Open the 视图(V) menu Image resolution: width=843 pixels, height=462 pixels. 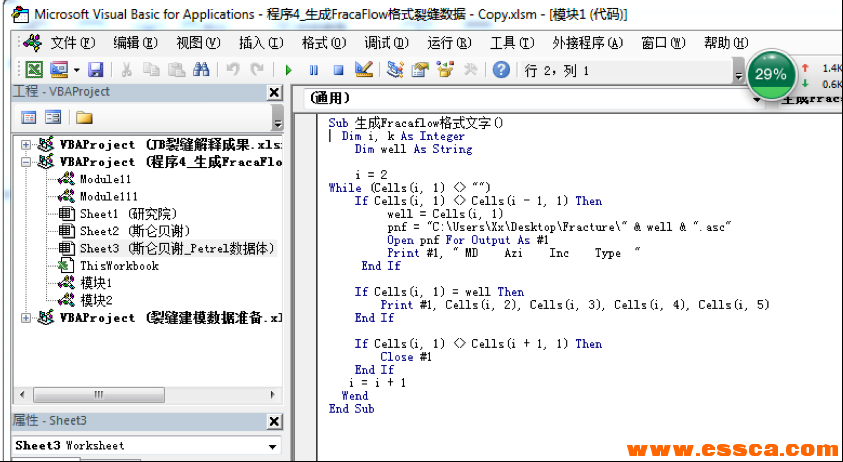click(198, 42)
